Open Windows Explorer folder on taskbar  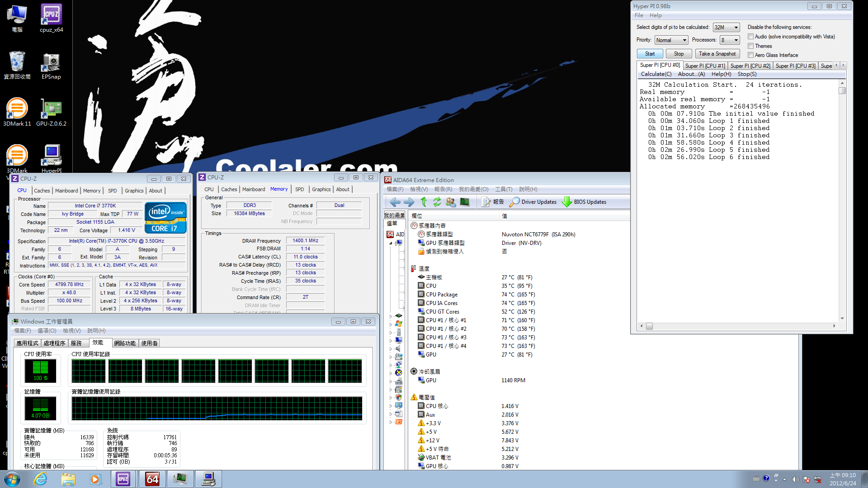click(x=68, y=479)
